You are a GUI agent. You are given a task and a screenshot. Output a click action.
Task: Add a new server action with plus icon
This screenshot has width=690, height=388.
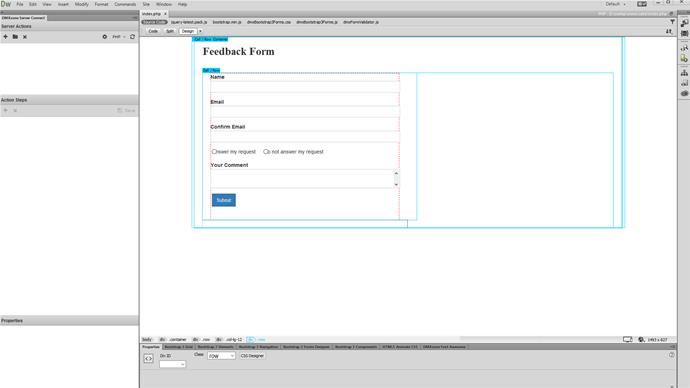pos(5,37)
